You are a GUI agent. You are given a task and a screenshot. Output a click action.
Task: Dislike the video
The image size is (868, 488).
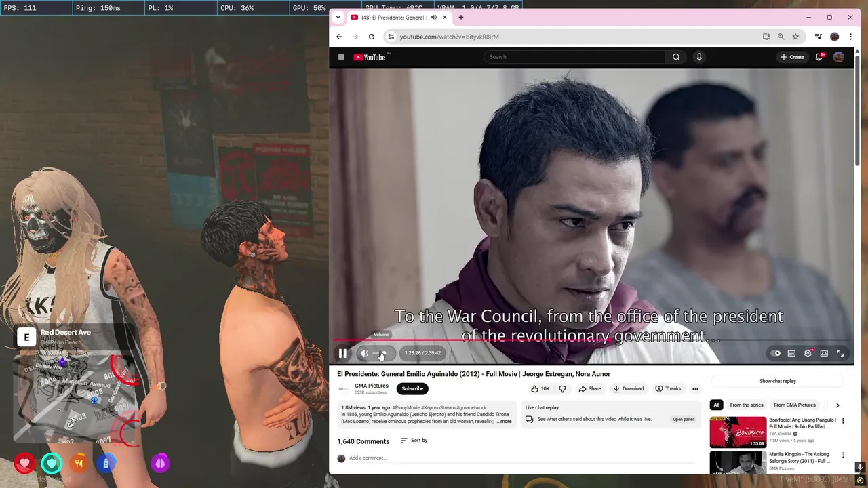(562, 388)
